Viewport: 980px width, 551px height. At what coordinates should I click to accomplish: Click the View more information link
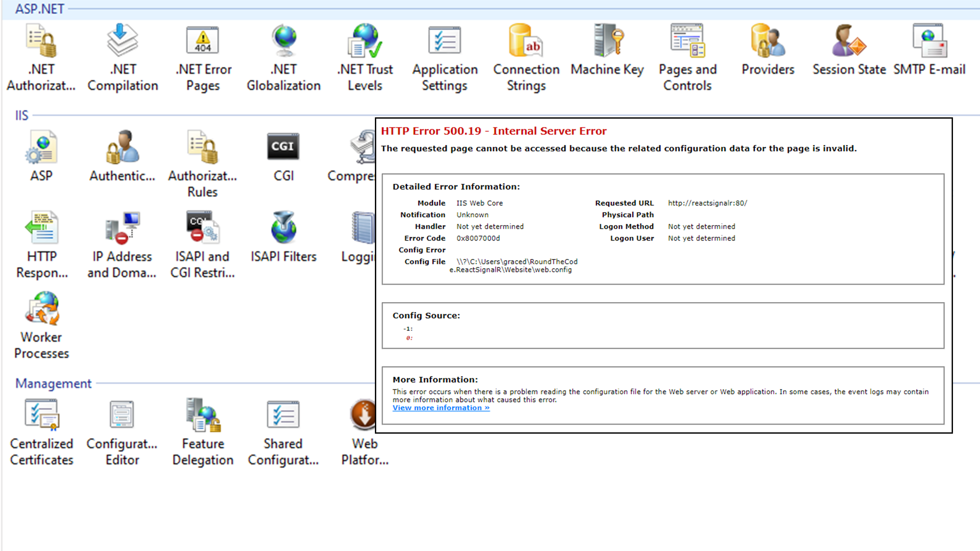441,408
